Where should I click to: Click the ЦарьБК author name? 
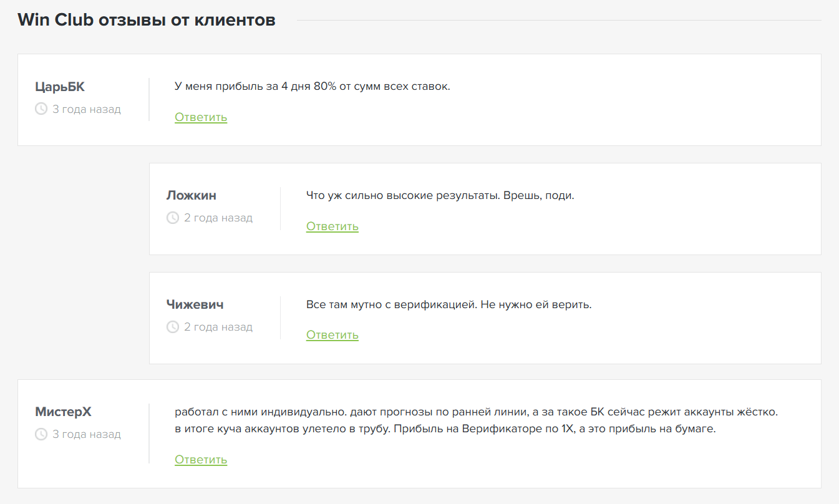click(x=60, y=87)
